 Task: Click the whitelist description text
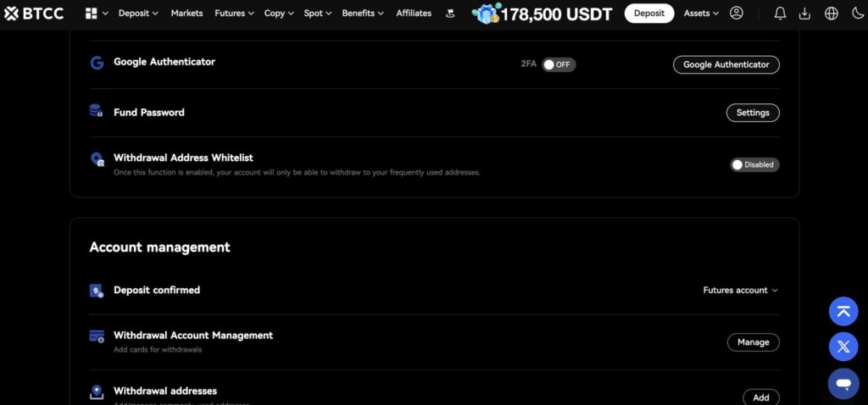[297, 173]
